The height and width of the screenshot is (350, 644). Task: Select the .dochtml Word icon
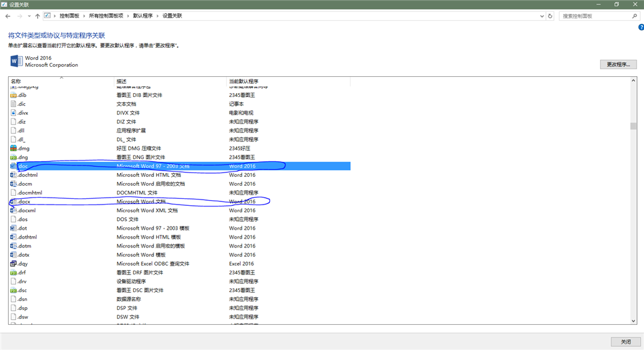13,175
